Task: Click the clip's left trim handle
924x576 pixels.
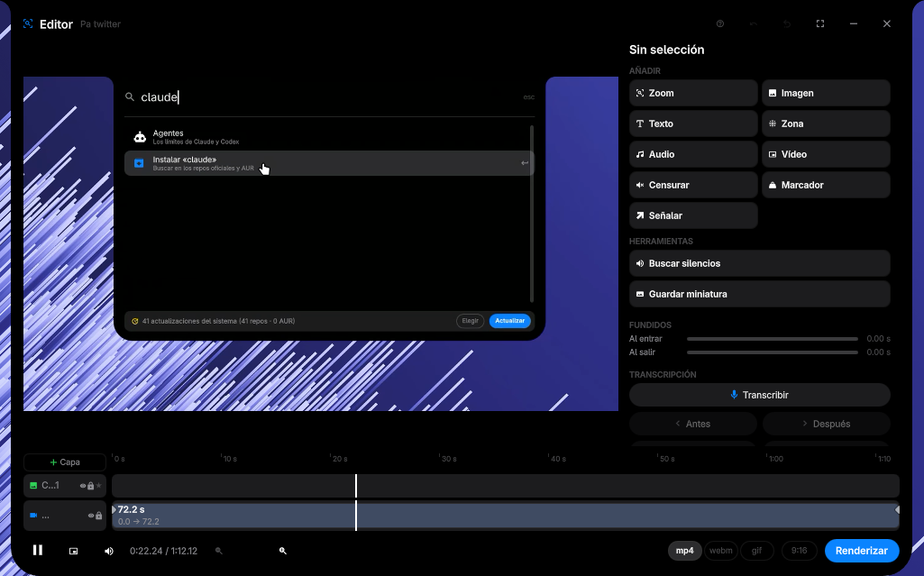Action: pos(114,509)
